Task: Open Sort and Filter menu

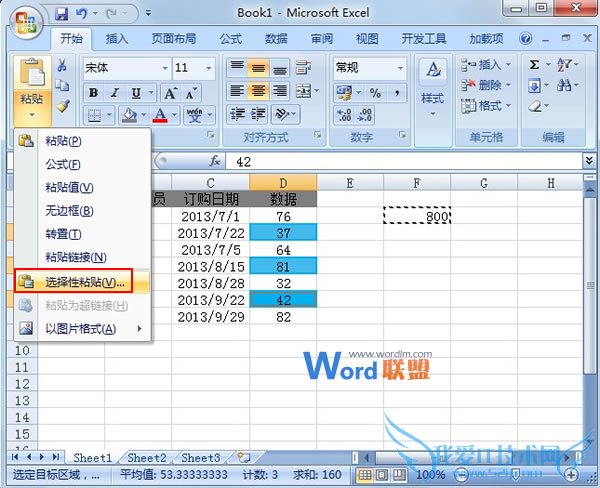Action: 567,65
